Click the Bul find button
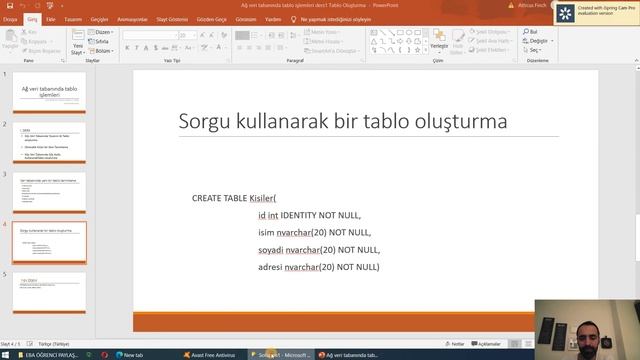Viewport: 640px width, 360px height. (530, 32)
